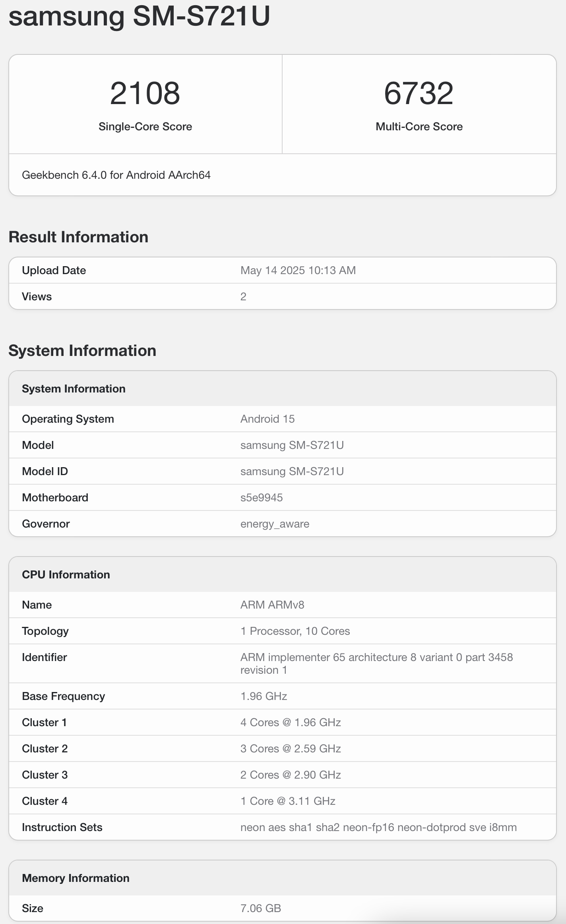Click the Base Frequency label

pos(63,696)
